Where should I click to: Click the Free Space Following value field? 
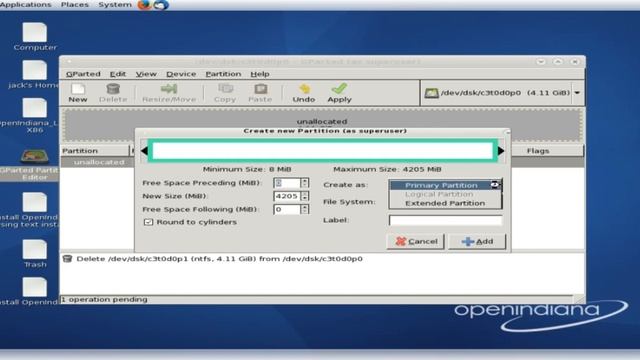click(x=287, y=209)
